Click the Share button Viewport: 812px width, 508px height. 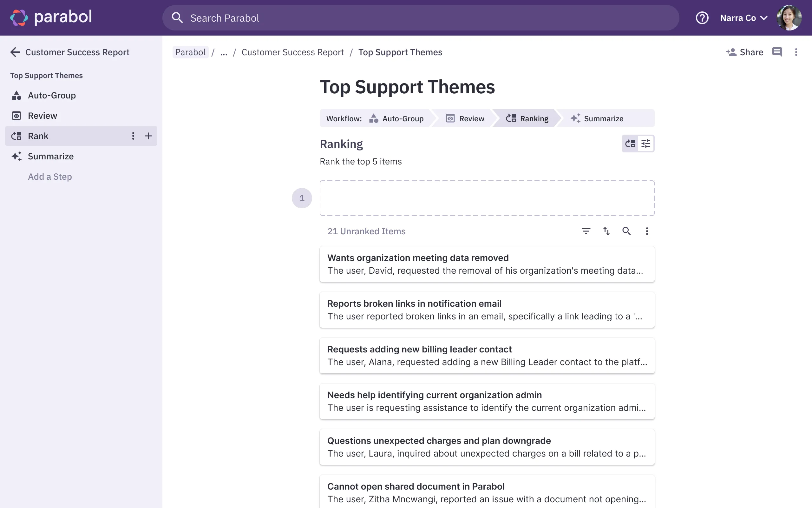click(x=744, y=52)
